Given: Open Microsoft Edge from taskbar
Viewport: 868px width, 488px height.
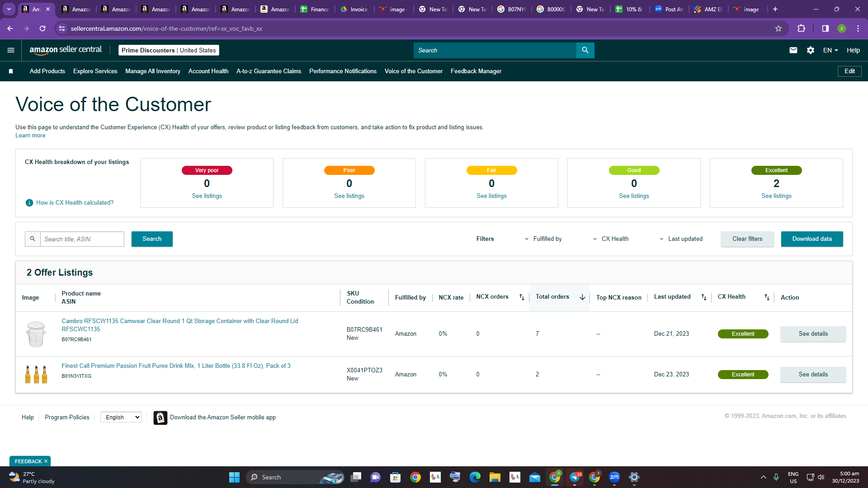Looking at the screenshot, I should click(475, 477).
